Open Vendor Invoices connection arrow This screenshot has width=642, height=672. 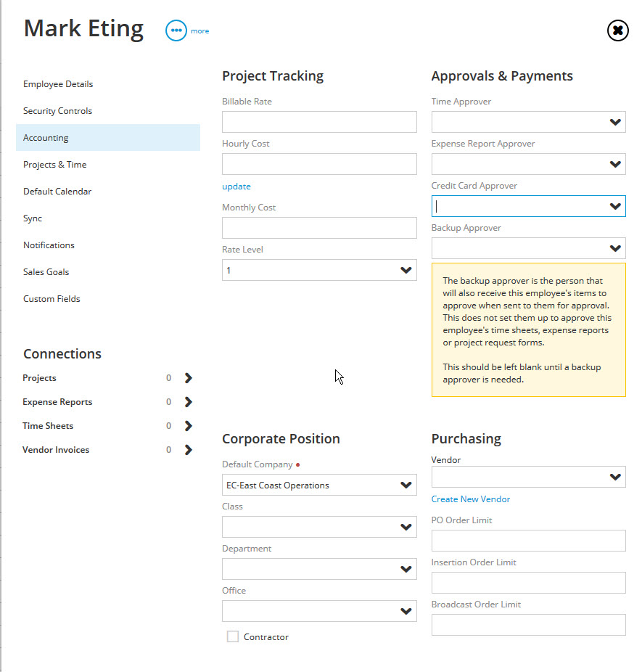point(189,449)
